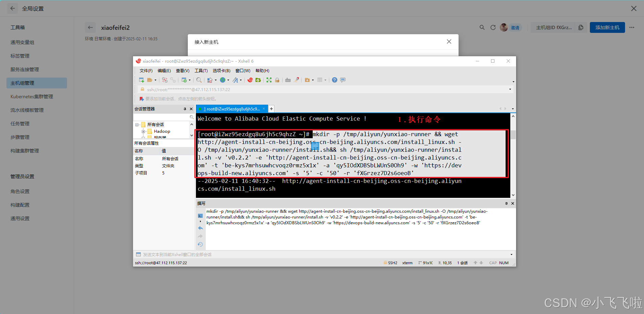Screen dimensions: 644x314
Task: Open 通用变量组 in the sidebar
Action: [22, 42]
